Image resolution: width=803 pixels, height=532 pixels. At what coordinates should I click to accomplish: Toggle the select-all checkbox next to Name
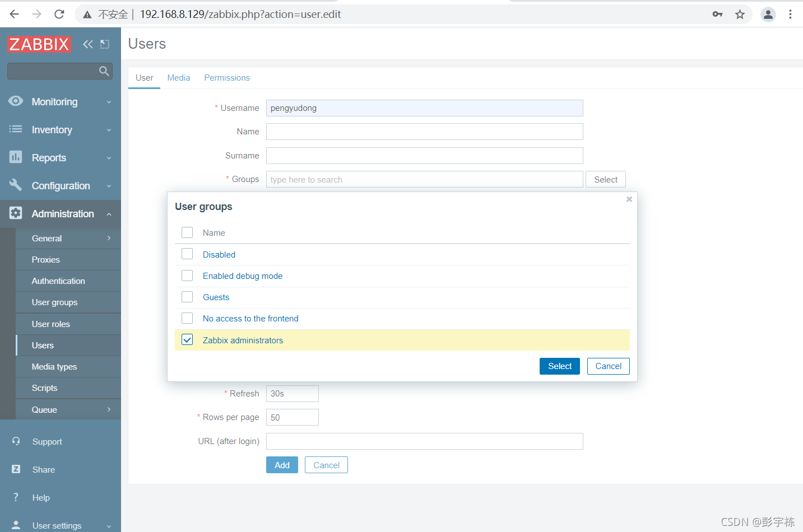[x=187, y=232]
